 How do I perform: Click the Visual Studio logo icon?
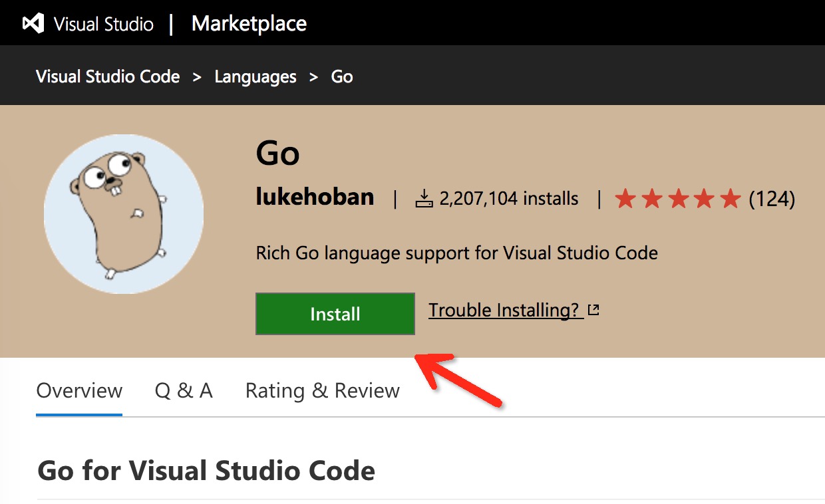click(x=33, y=24)
